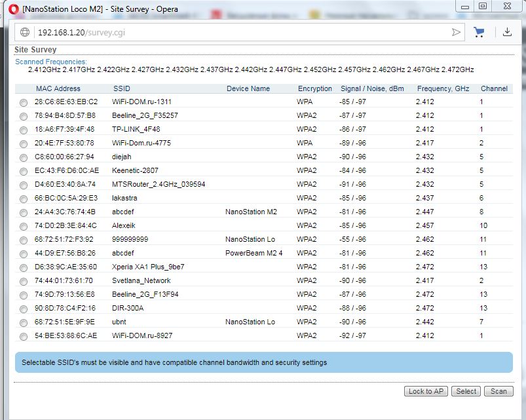
Task: Open the downloads arrow icon
Action: 507,32
